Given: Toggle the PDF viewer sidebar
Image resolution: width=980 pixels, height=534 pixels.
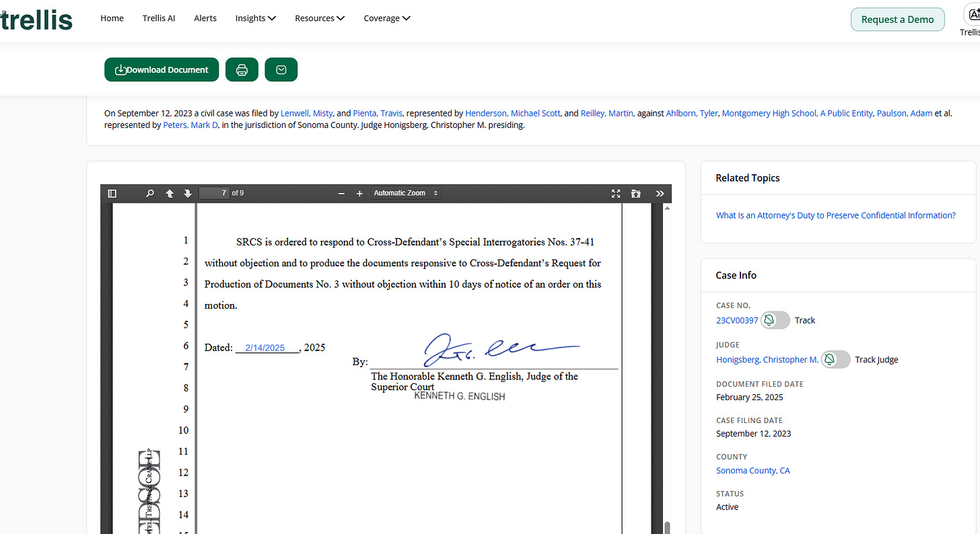Looking at the screenshot, I should click(112, 194).
